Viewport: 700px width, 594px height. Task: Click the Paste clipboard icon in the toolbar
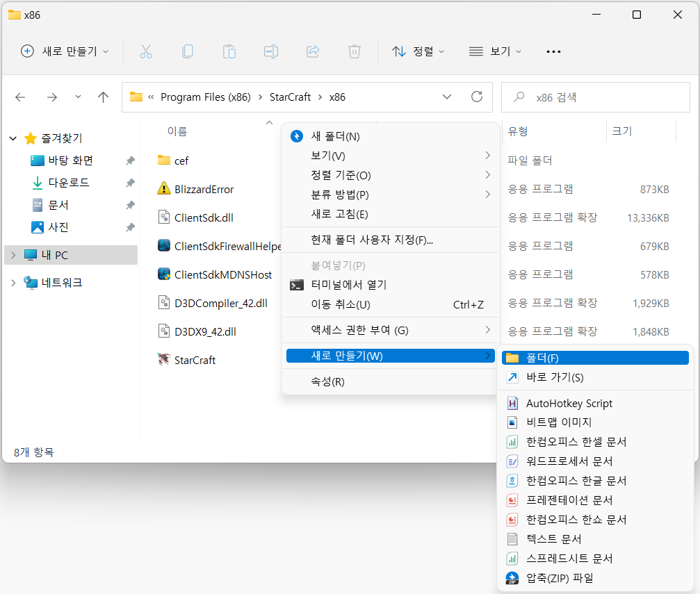pyautogui.click(x=229, y=52)
